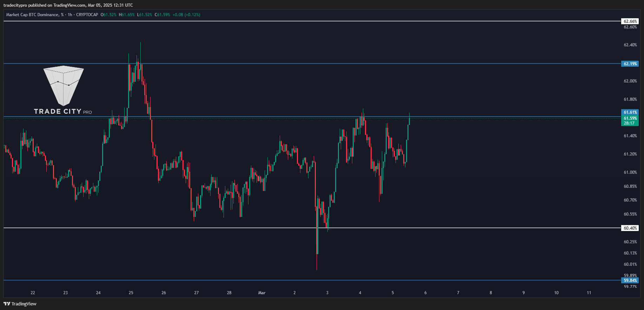
Task: Click date 27 on the time axis
Action: click(x=196, y=293)
